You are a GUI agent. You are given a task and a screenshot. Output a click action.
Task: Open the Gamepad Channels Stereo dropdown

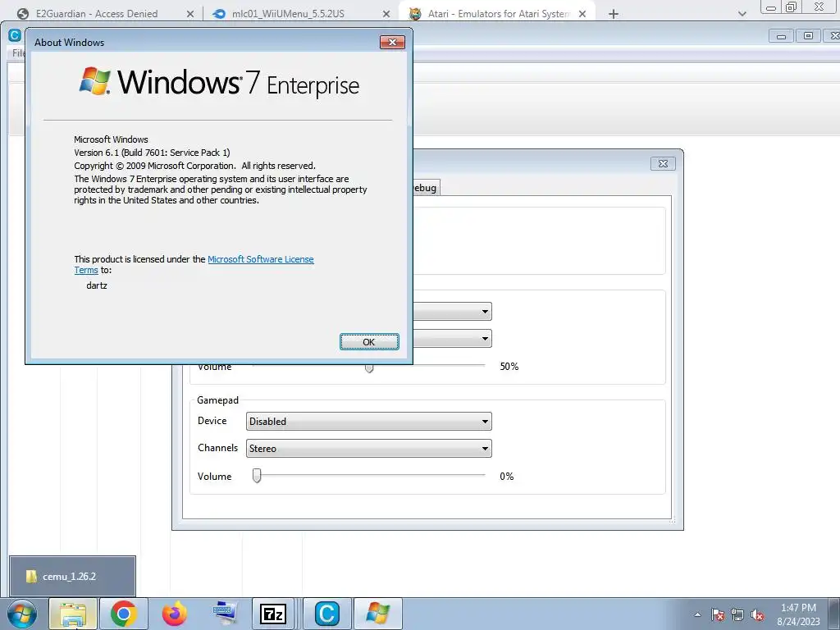click(x=369, y=449)
